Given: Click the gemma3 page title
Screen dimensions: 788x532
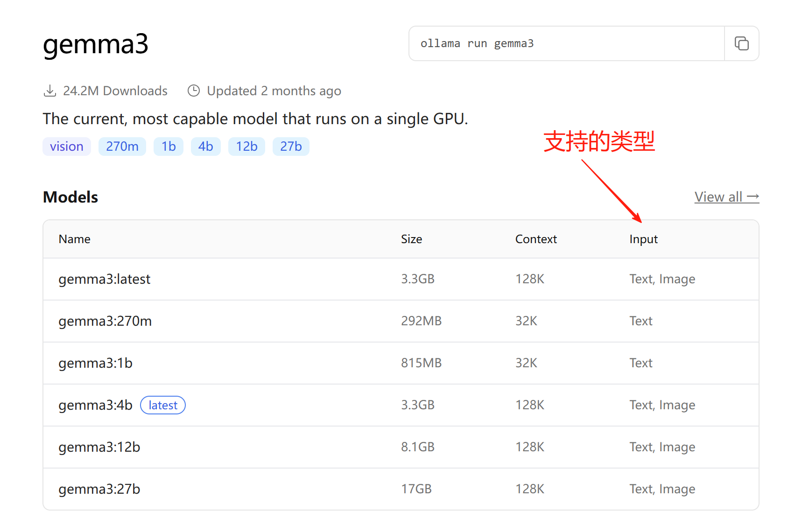Looking at the screenshot, I should pos(96,44).
